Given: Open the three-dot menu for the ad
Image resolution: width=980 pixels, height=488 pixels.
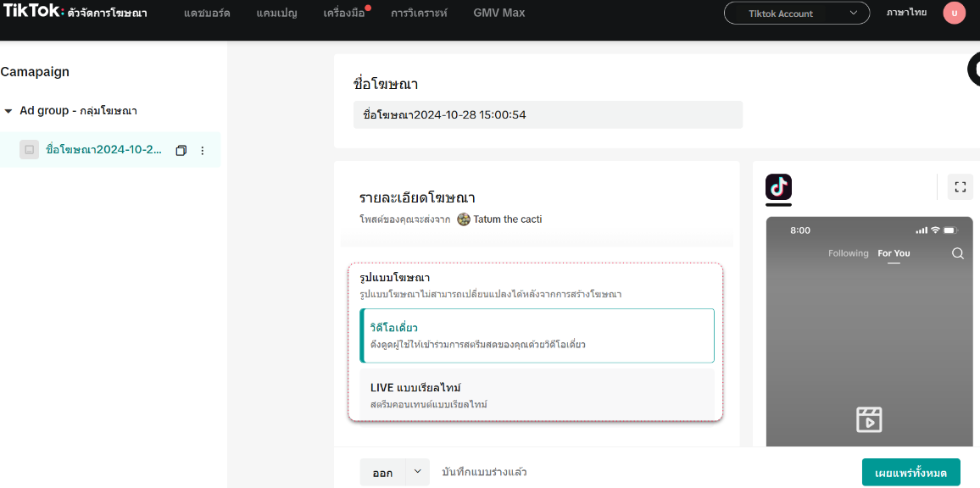Looking at the screenshot, I should [x=202, y=150].
